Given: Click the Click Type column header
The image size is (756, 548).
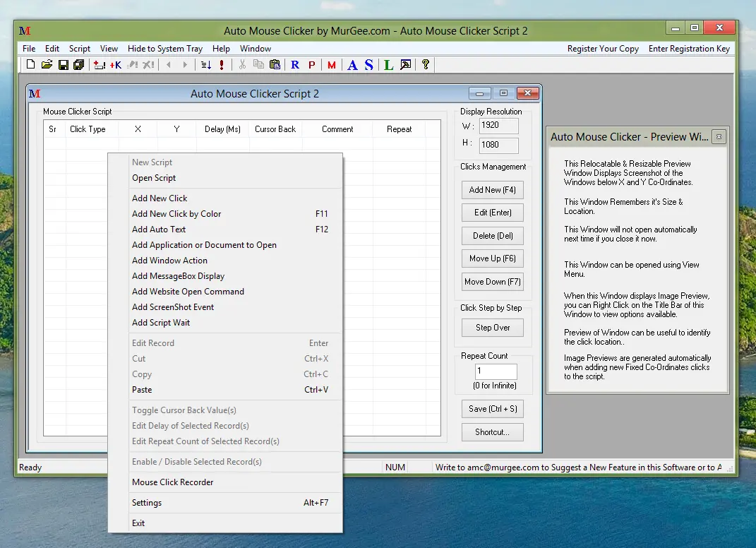Looking at the screenshot, I should coord(92,129).
